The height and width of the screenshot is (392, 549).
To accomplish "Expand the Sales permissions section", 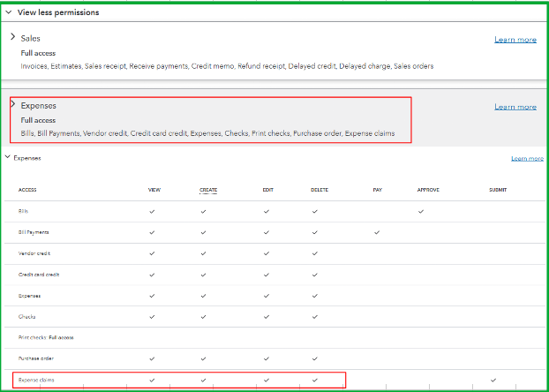I will pos(12,39).
